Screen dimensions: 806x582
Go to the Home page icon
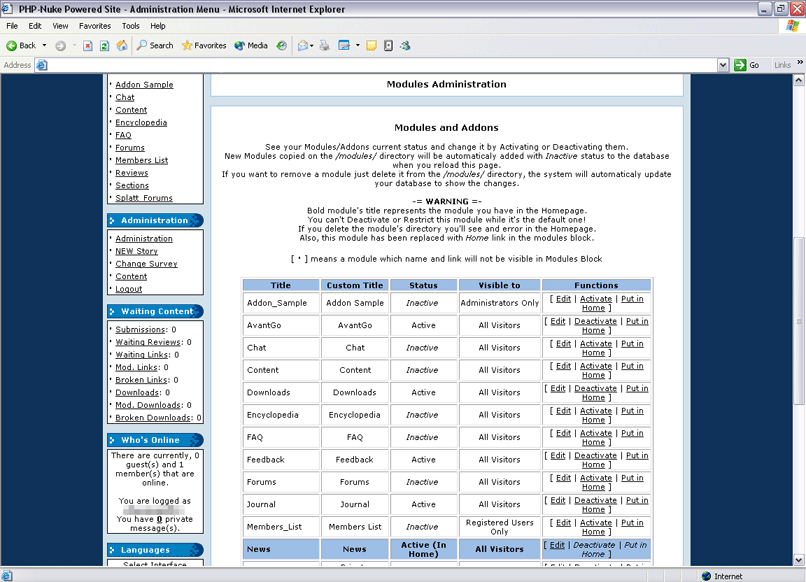(x=121, y=45)
